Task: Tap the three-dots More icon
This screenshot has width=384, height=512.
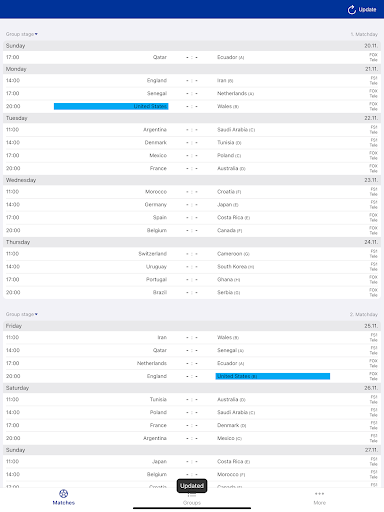Action: pos(319,494)
